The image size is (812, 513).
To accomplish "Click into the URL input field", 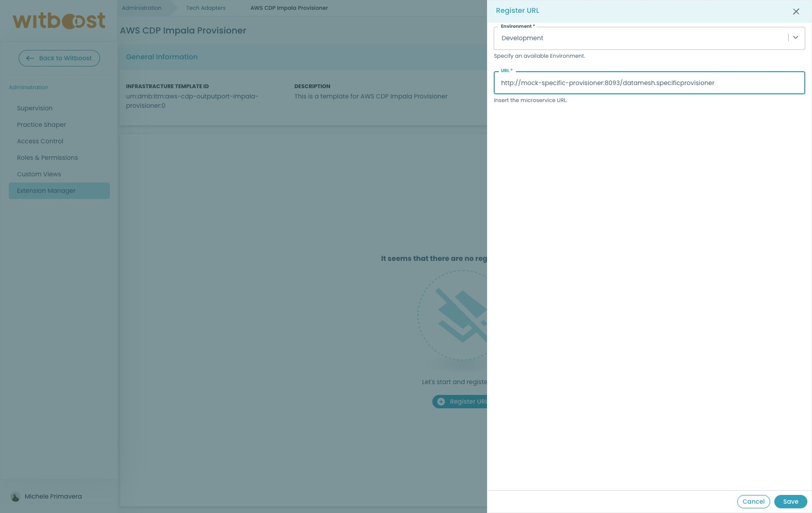I will point(649,83).
